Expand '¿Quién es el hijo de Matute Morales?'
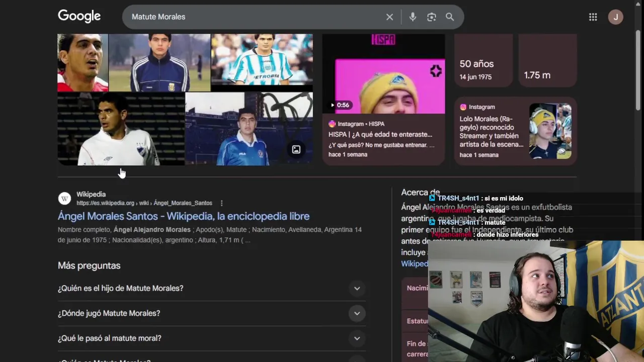The image size is (644, 362). [211, 289]
